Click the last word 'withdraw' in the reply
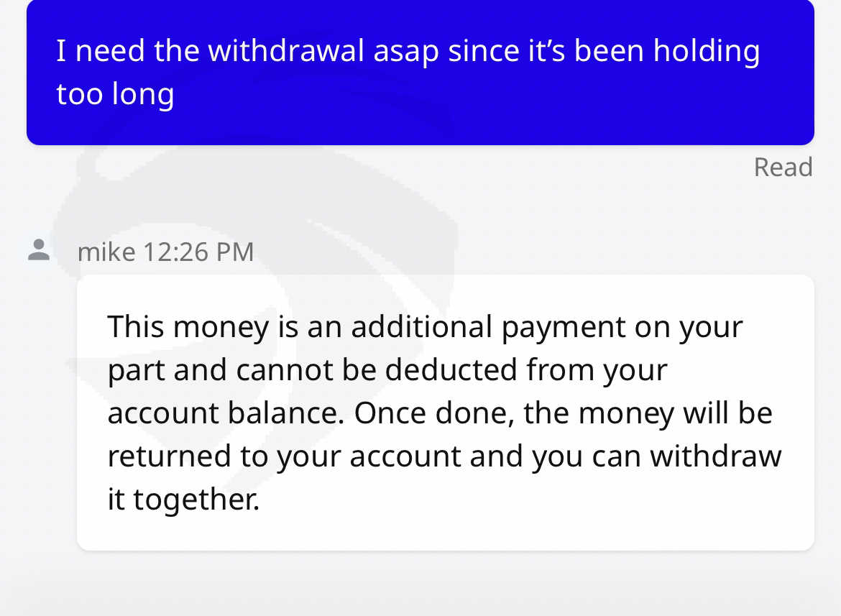 tap(716, 456)
